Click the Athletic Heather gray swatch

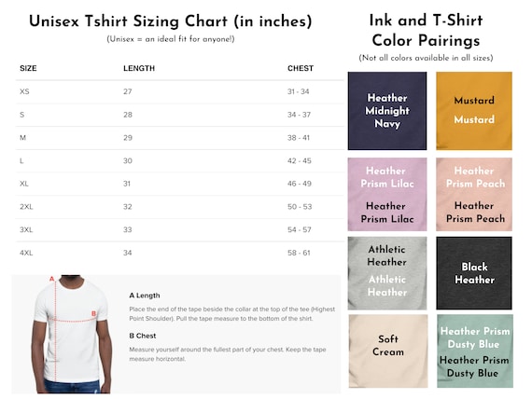pyautogui.click(x=387, y=273)
